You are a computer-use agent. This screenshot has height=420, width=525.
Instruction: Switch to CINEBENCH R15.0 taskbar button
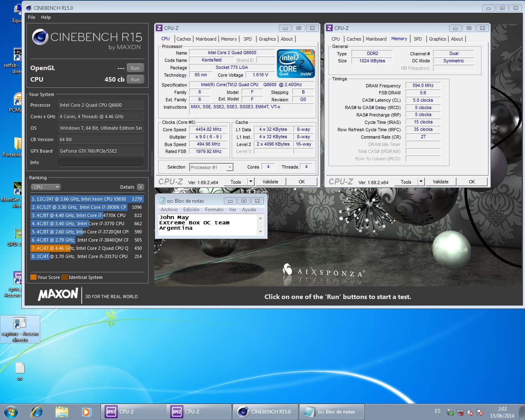click(x=265, y=411)
